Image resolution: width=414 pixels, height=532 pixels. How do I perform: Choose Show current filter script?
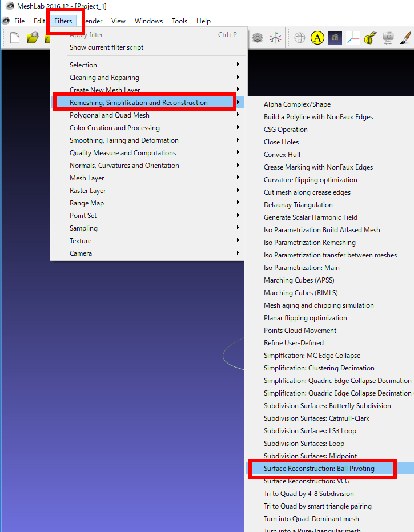107,47
